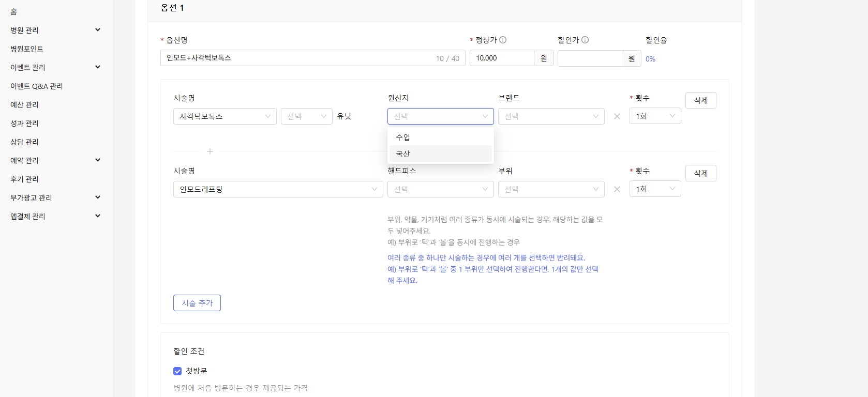868x397 pixels.
Task: Click the X icon in 사각턱보톡스 row
Action: point(617,116)
